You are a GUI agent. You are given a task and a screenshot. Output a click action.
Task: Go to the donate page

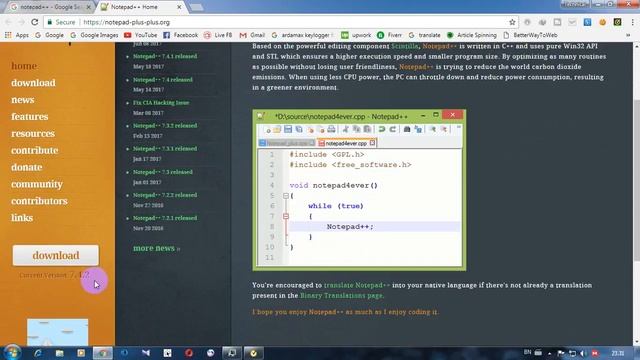(x=27, y=167)
